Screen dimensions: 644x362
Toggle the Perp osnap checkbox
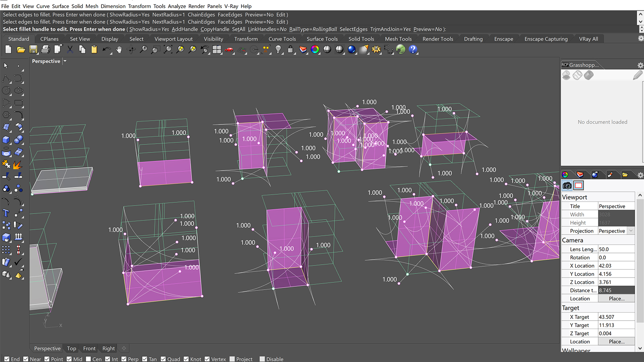coord(124,359)
